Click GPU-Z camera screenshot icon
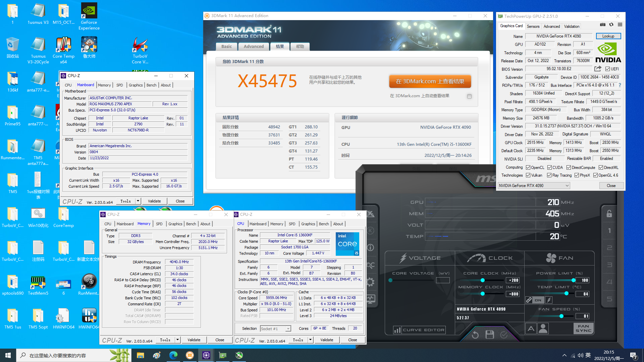 tap(603, 24)
